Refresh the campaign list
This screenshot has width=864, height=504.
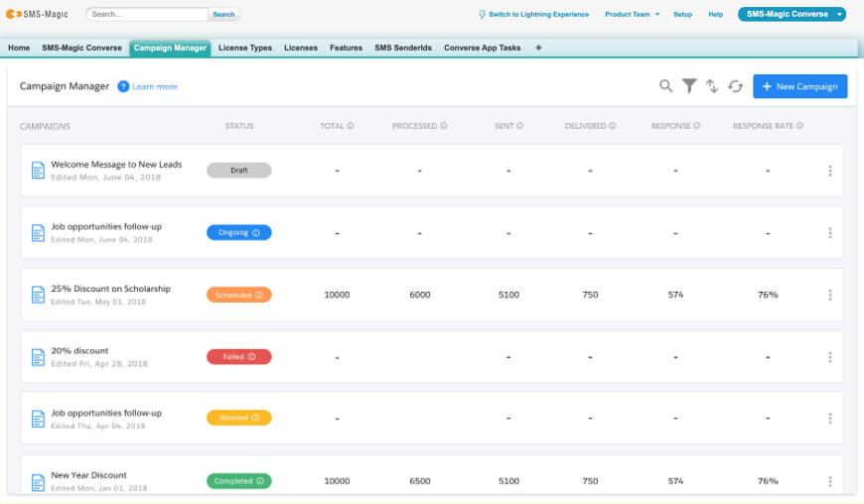point(735,86)
